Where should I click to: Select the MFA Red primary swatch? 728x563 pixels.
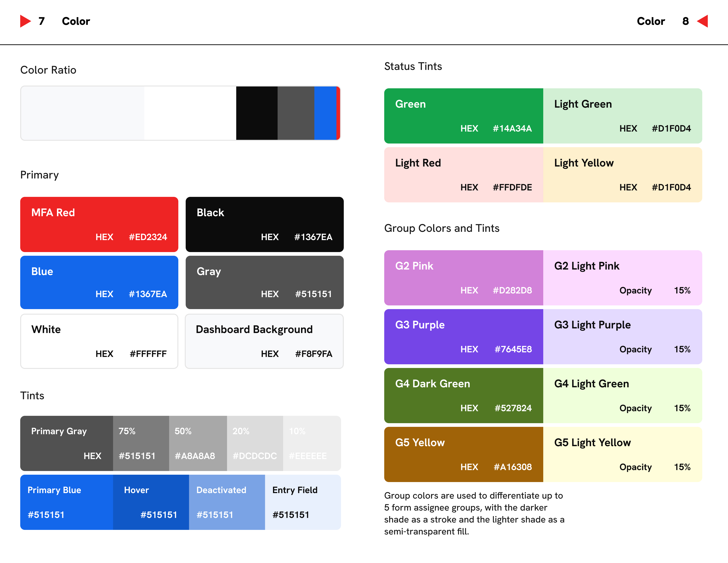click(99, 224)
